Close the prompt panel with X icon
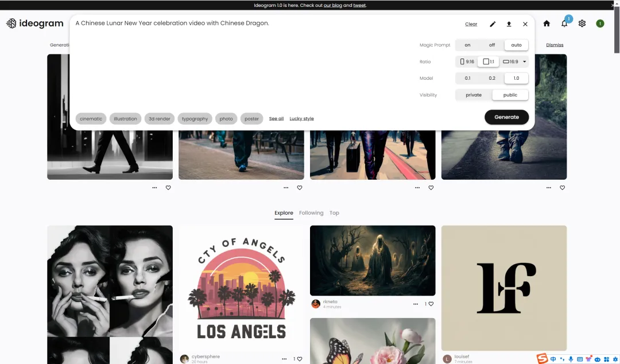This screenshot has height=364, width=620. coord(525,24)
